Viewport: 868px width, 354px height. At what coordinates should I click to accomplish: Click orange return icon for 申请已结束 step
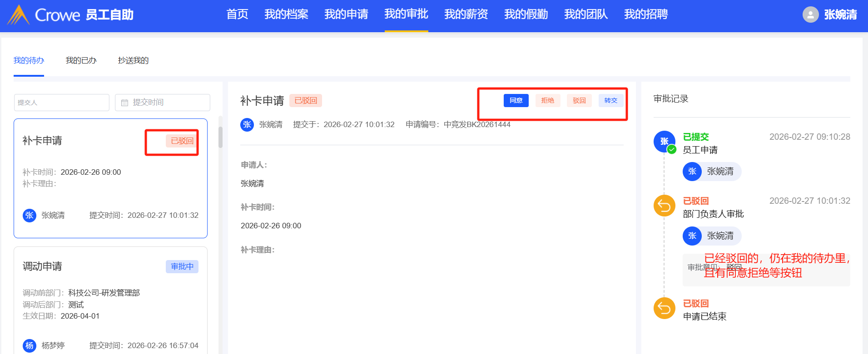point(665,309)
